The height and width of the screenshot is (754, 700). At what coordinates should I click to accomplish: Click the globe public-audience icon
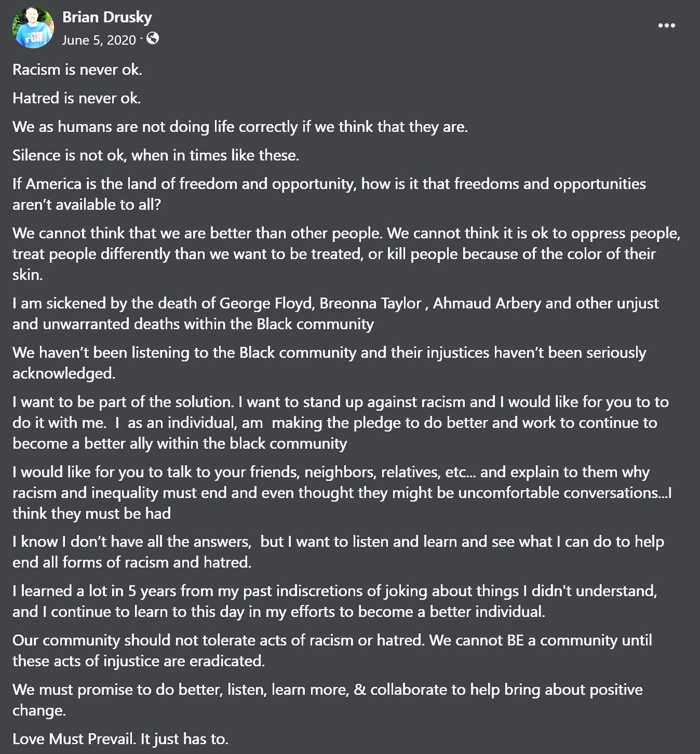click(x=153, y=38)
